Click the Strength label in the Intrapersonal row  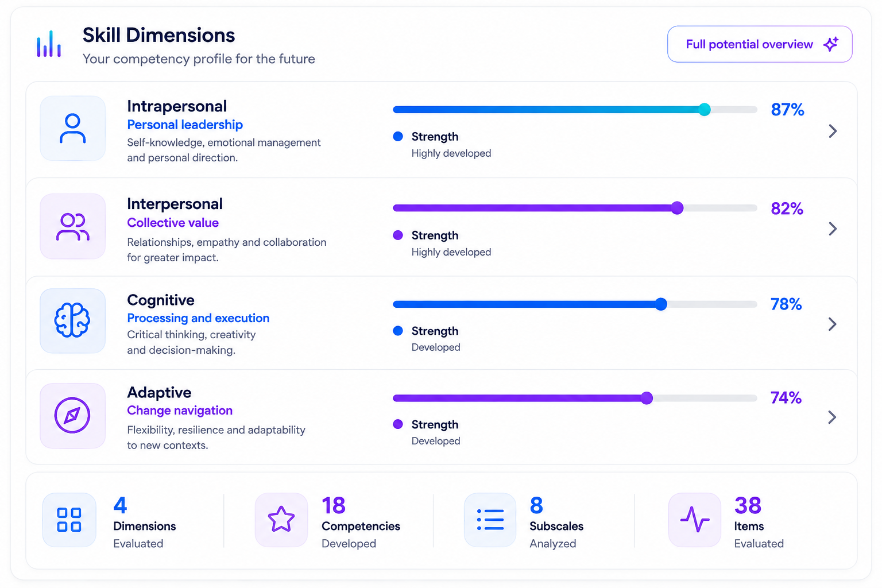[x=435, y=137]
